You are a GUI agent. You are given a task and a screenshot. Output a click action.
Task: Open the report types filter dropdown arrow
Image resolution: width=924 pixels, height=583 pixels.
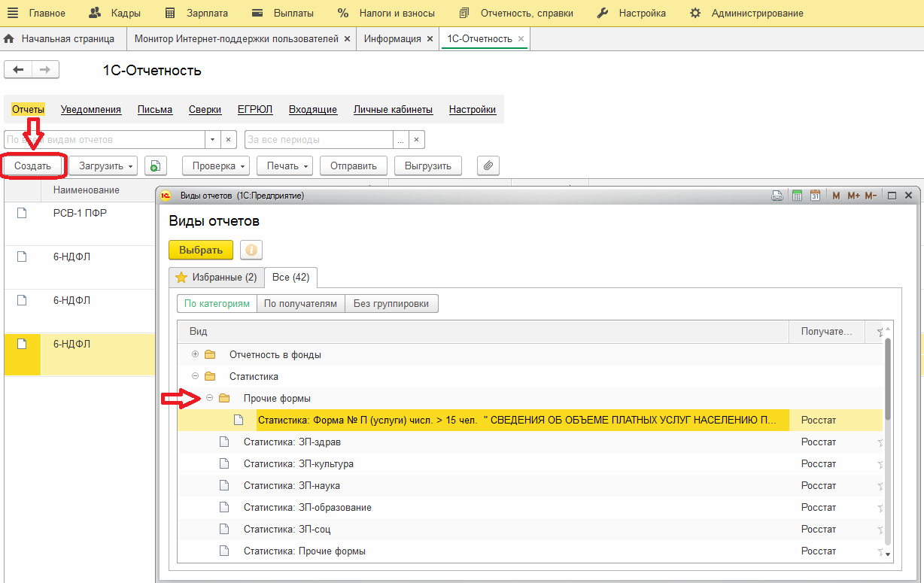click(213, 139)
